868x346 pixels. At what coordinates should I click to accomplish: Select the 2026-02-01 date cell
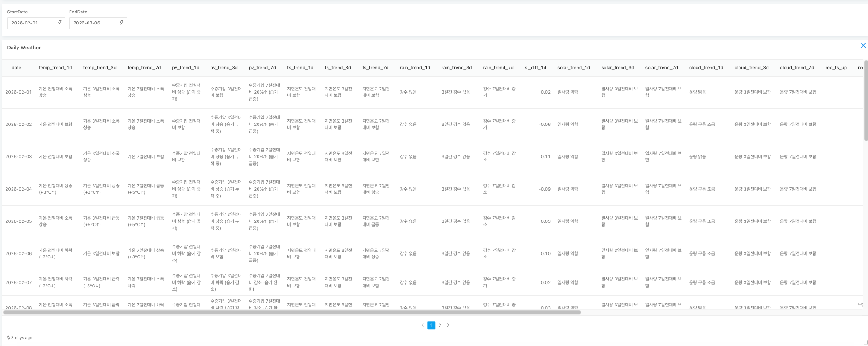pos(18,92)
